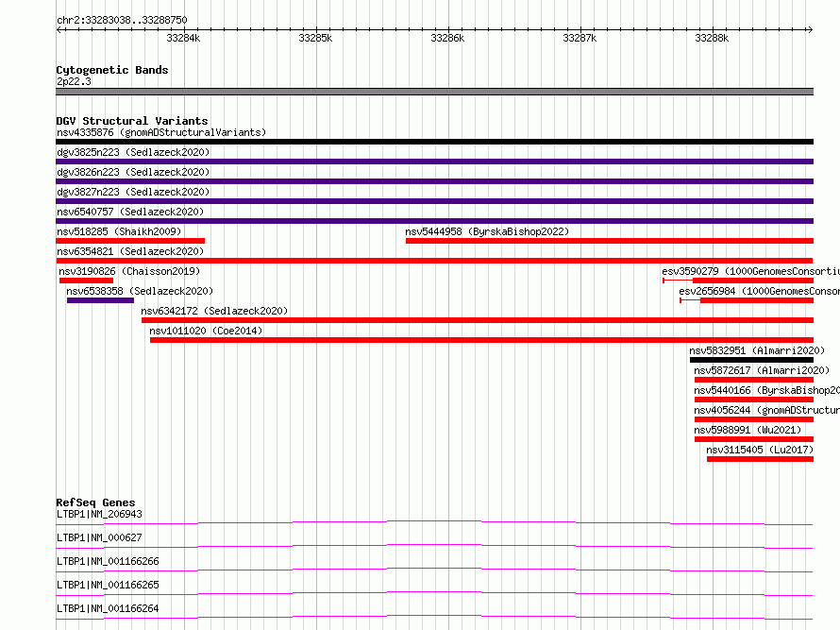Select esv2656984 1000Genomes variant label
This screenshot has height=630, width=840.
coord(759,291)
